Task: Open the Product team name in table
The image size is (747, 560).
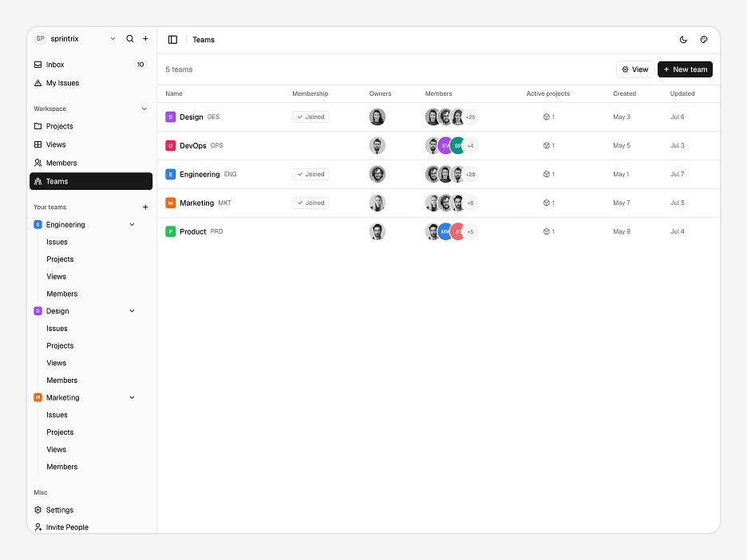Action: (x=193, y=231)
